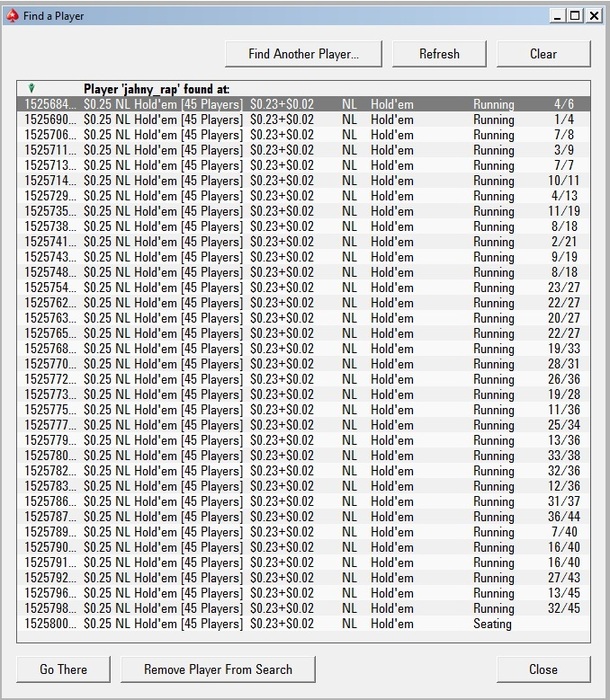Refresh the player search results
This screenshot has width=610, height=700.
click(439, 54)
